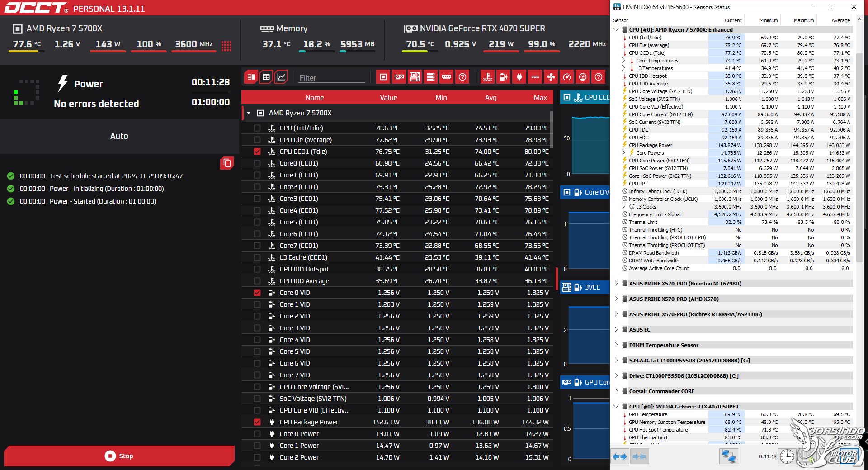Screen dimensions: 868x470
Task: Expand Core Powers in HWiNFO
Action: (623, 153)
